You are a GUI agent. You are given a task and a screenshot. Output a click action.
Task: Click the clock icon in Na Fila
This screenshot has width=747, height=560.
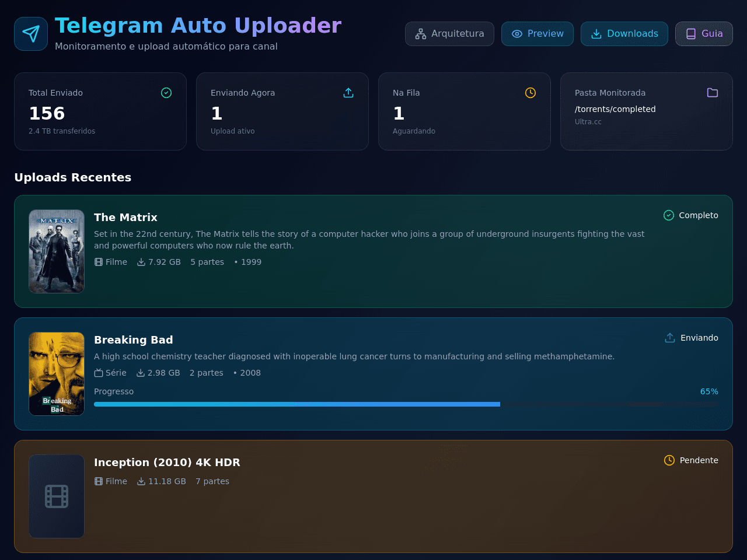click(530, 93)
